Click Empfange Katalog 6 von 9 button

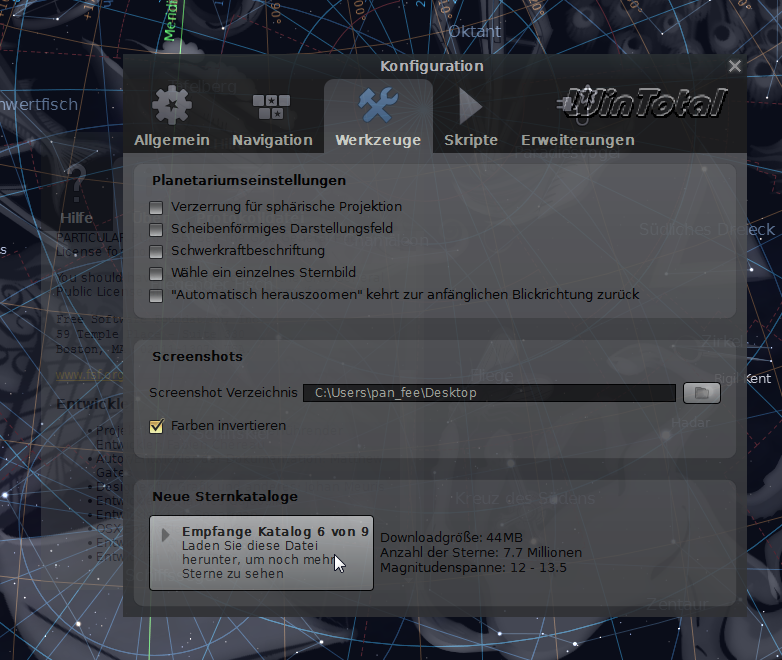tap(261, 553)
